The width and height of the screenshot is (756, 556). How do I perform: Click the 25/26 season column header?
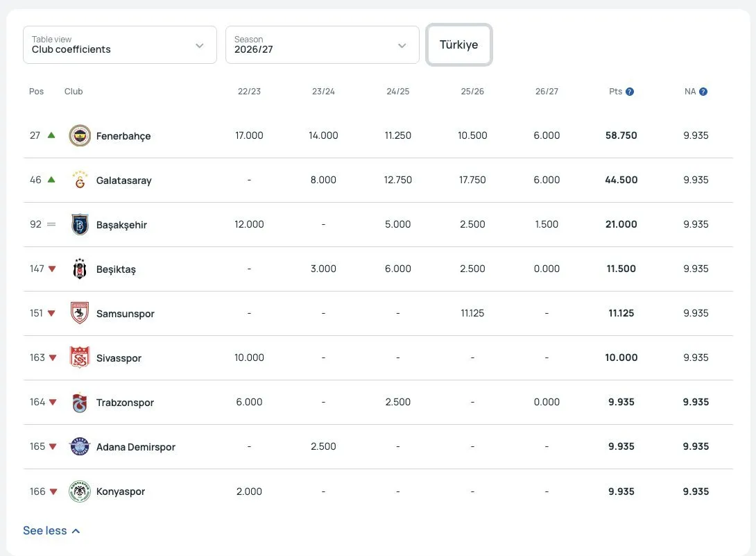point(472,92)
